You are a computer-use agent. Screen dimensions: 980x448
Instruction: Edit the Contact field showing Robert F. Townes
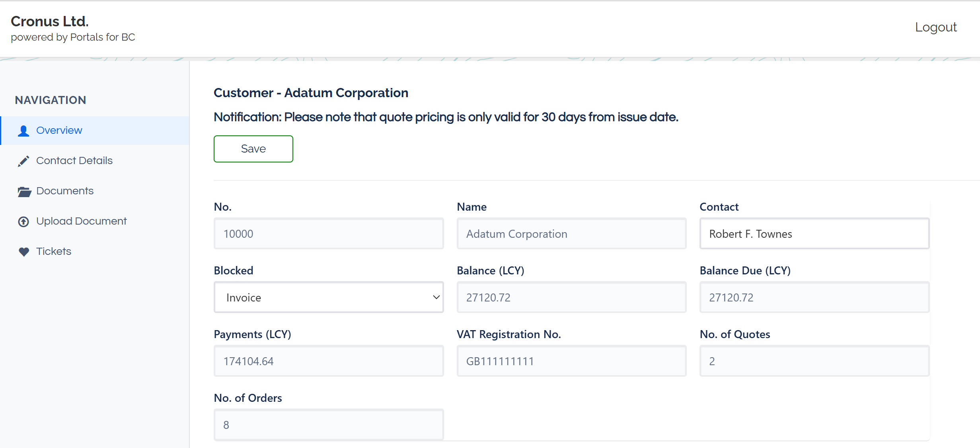click(814, 234)
